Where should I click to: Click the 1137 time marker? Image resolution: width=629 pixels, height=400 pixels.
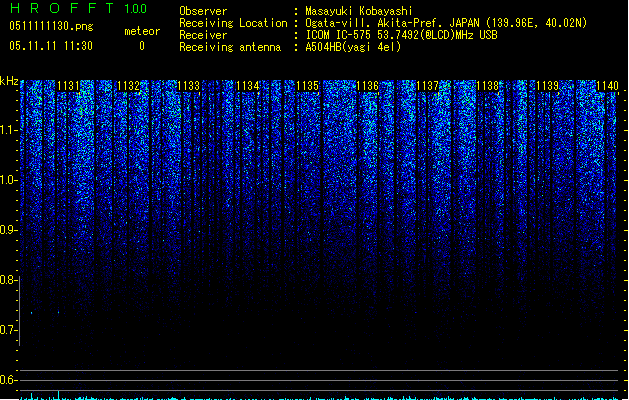(428, 86)
